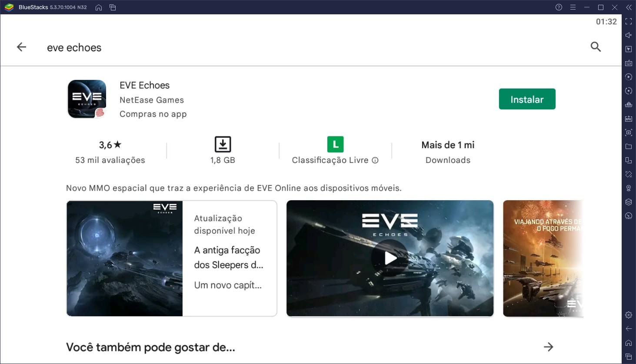The height and width of the screenshot is (364, 636).
Task: Click '53 mil avaliações' text
Action: point(110,160)
